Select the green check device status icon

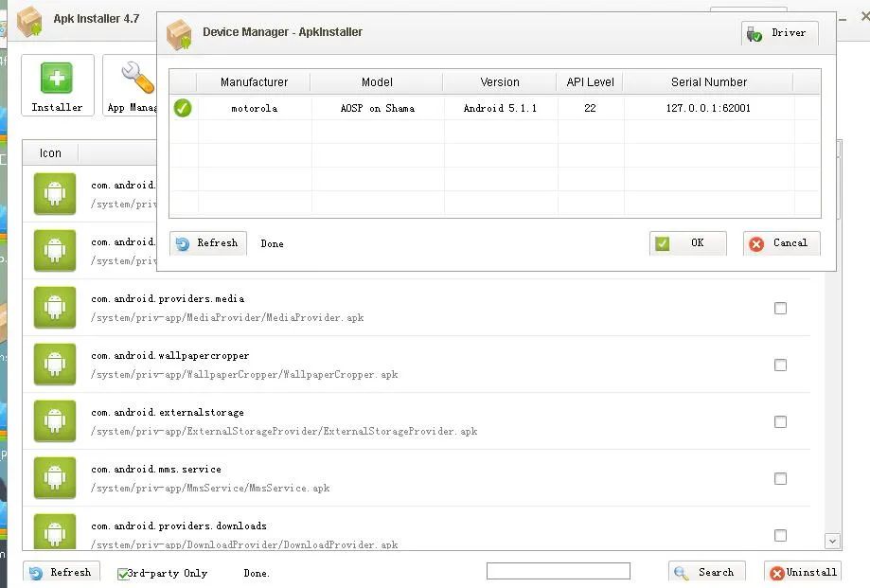coord(183,108)
